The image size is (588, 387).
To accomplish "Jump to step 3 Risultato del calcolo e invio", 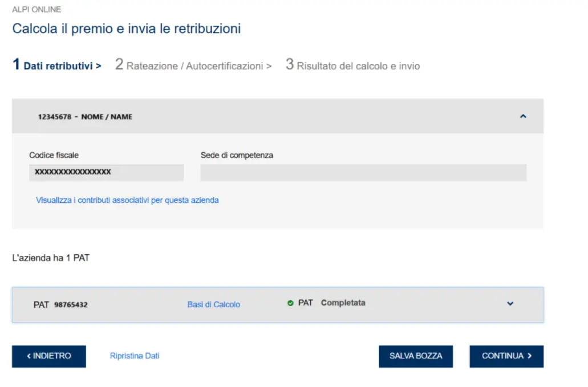I will coord(352,66).
